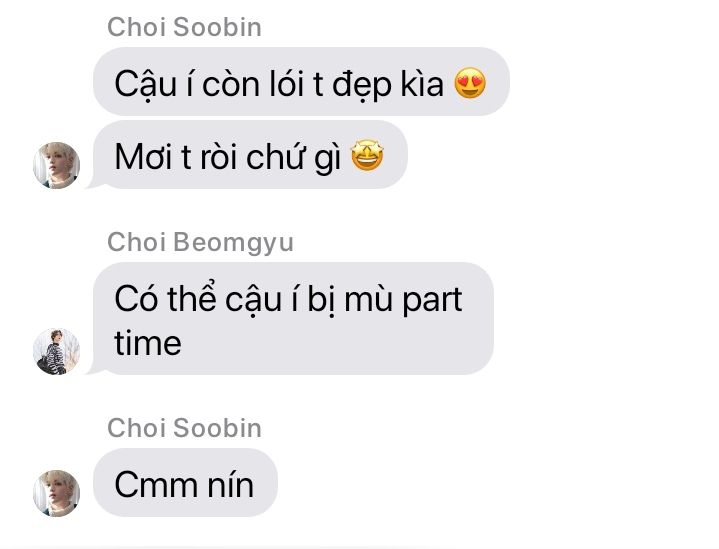
Task: Click the word 'Cậu' starting the first message
Action: coord(145,84)
